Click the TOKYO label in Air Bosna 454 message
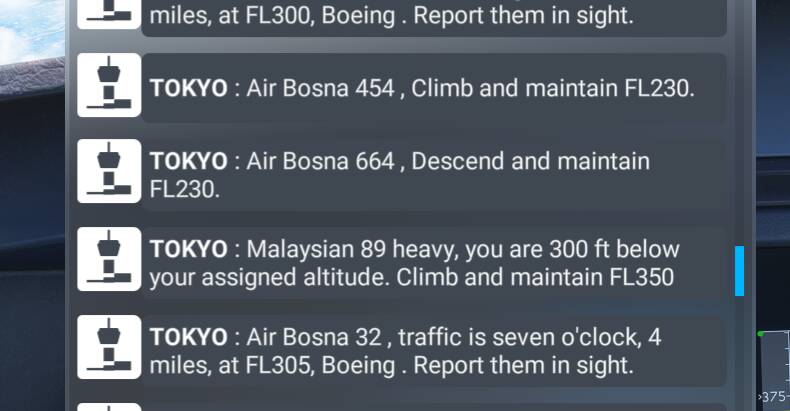The image size is (790, 411). (x=188, y=88)
